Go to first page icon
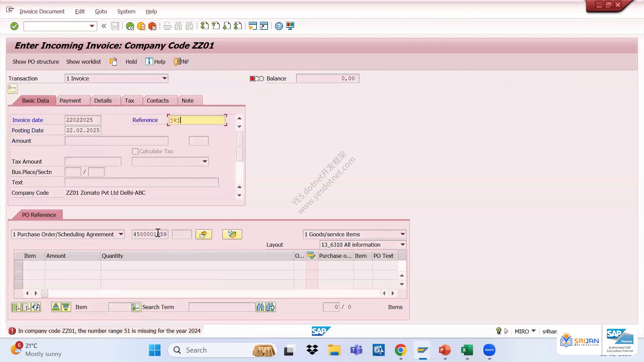The width and height of the screenshot is (644, 362). click(204, 26)
